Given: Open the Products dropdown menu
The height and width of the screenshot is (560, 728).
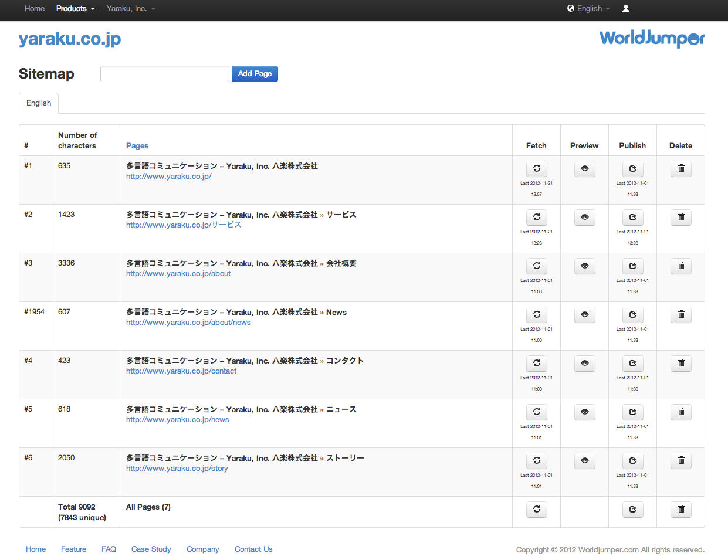Looking at the screenshot, I should click(75, 8).
